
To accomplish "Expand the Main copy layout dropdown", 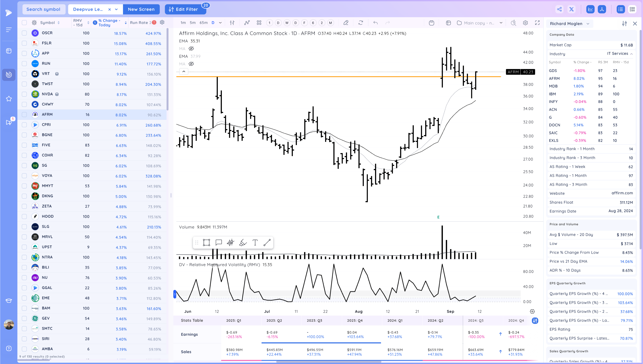I will tap(501, 23).
